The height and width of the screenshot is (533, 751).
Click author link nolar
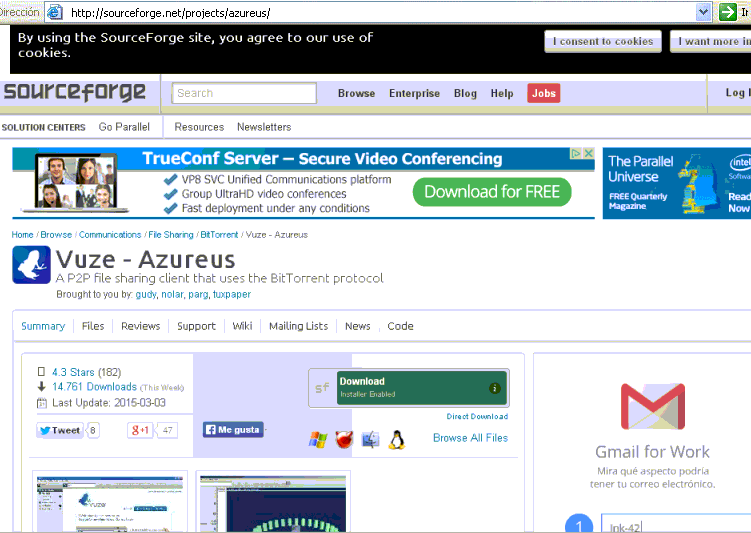coord(172,294)
